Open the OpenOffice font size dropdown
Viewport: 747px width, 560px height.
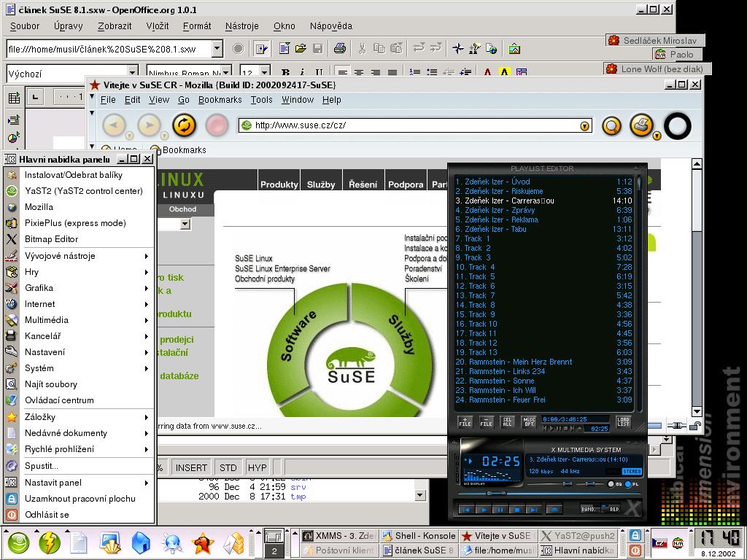pos(264,72)
